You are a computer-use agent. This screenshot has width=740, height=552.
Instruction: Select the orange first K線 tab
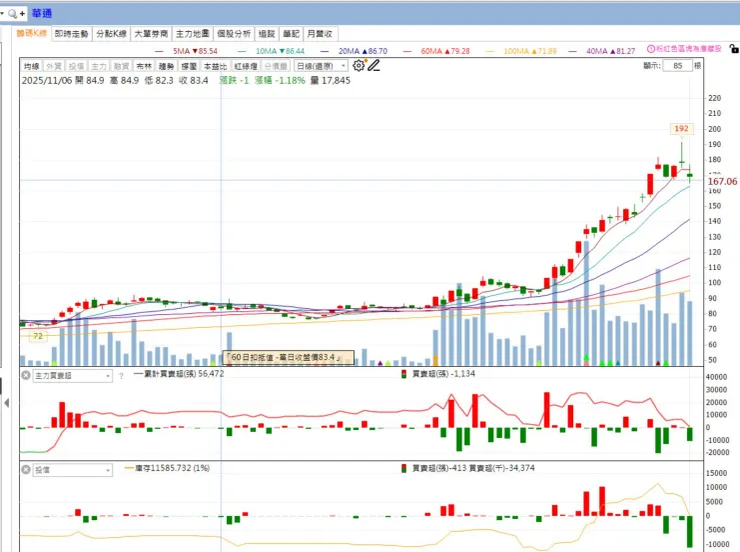coord(32,33)
